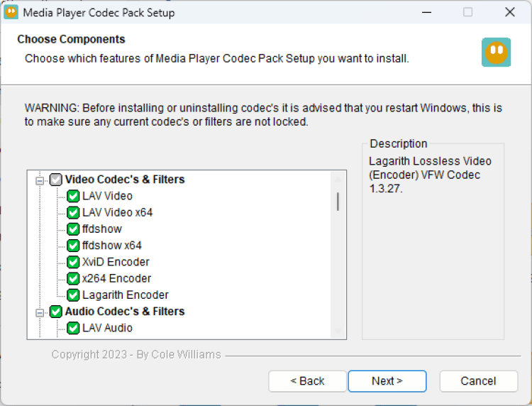Uncheck the ffdshow x64 checkbox

click(x=73, y=246)
